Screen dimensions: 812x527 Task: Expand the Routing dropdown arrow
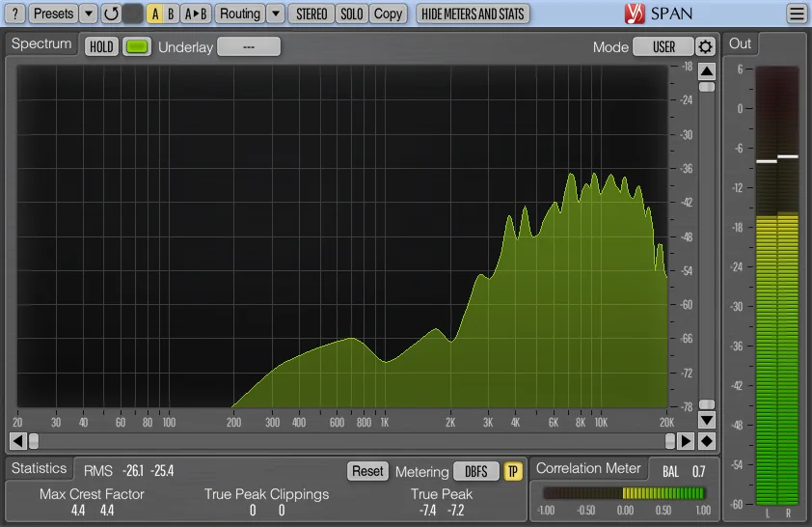[276, 14]
